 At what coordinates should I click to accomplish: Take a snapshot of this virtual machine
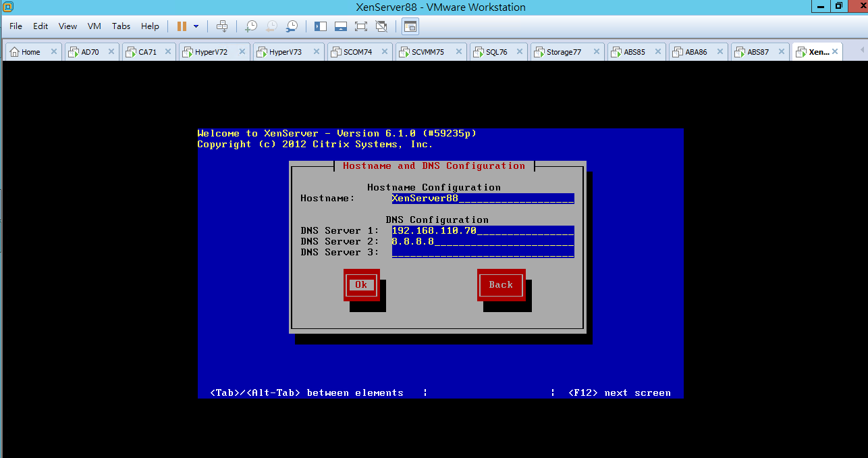[250, 26]
